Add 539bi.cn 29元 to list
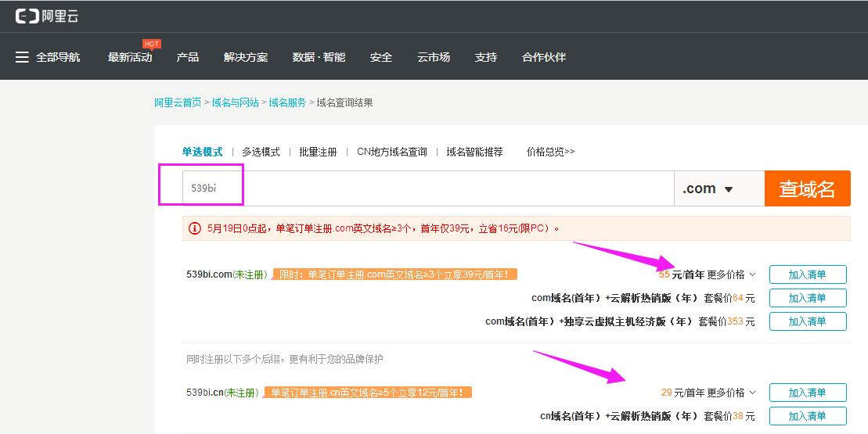The height and width of the screenshot is (434, 868). (x=808, y=393)
